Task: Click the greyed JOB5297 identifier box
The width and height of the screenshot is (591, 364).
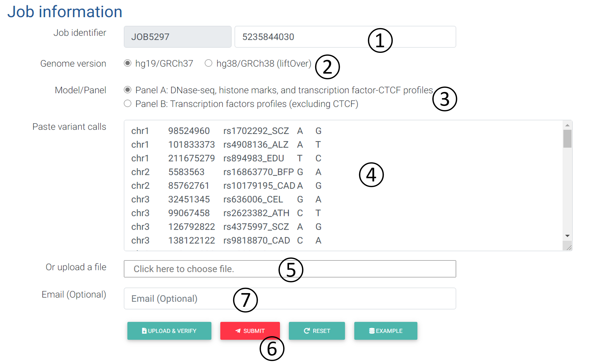Action: tap(177, 37)
